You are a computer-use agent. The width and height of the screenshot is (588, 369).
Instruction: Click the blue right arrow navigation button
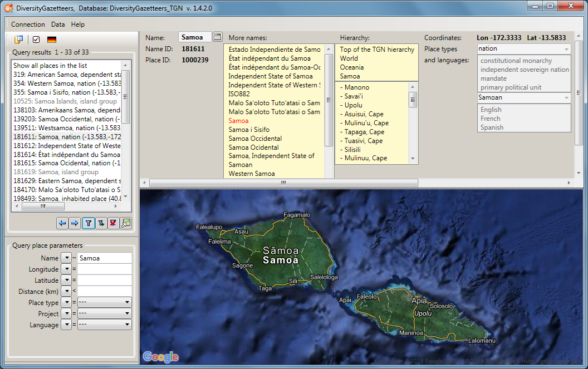(x=75, y=223)
